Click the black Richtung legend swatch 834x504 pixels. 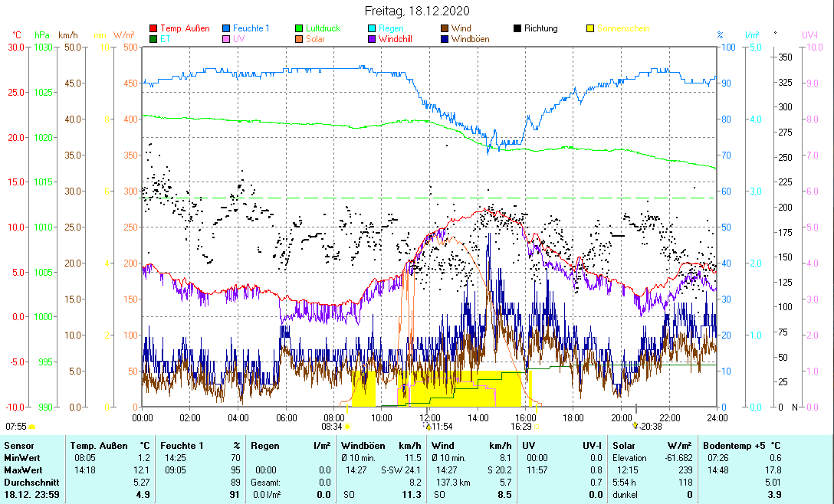point(517,28)
